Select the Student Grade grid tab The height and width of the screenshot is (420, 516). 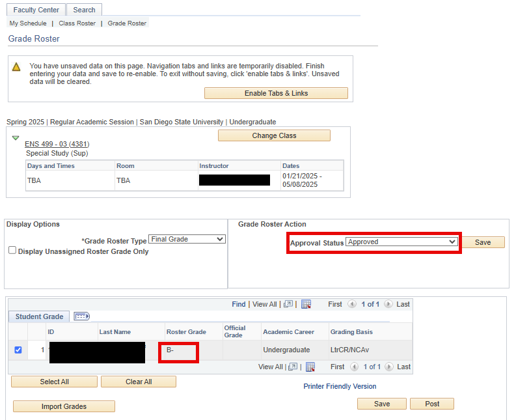pyautogui.click(x=39, y=316)
